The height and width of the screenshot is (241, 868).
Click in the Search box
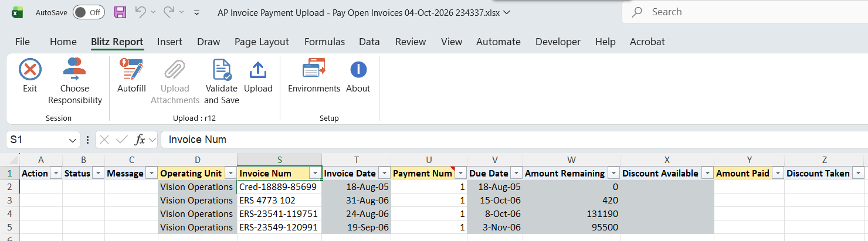tap(745, 12)
